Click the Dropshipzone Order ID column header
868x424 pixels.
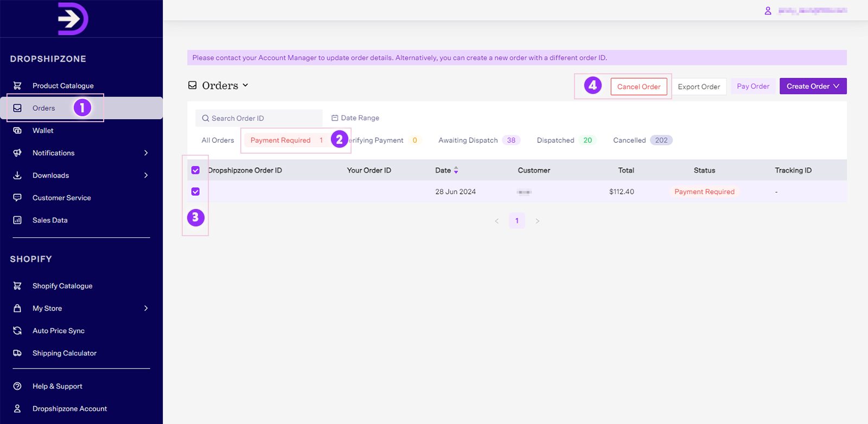pos(245,170)
